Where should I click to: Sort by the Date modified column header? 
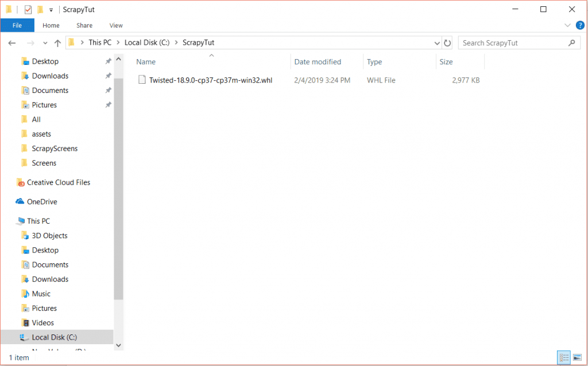click(318, 62)
